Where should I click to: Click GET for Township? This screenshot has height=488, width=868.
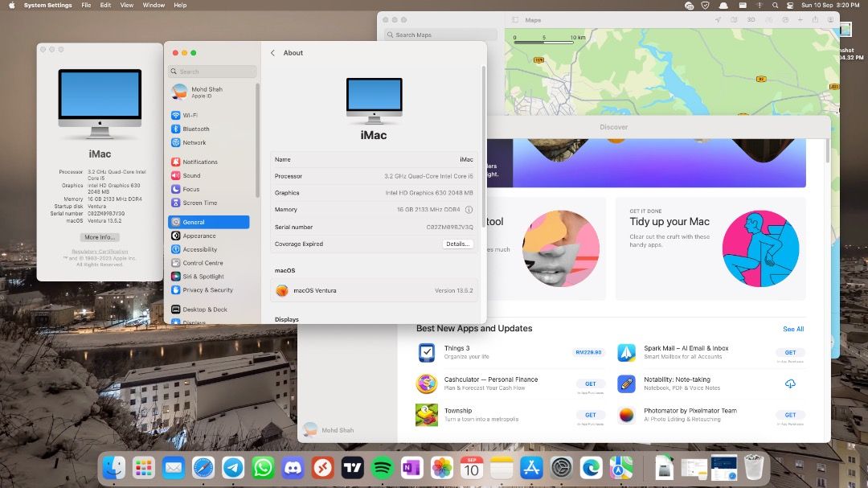point(591,415)
